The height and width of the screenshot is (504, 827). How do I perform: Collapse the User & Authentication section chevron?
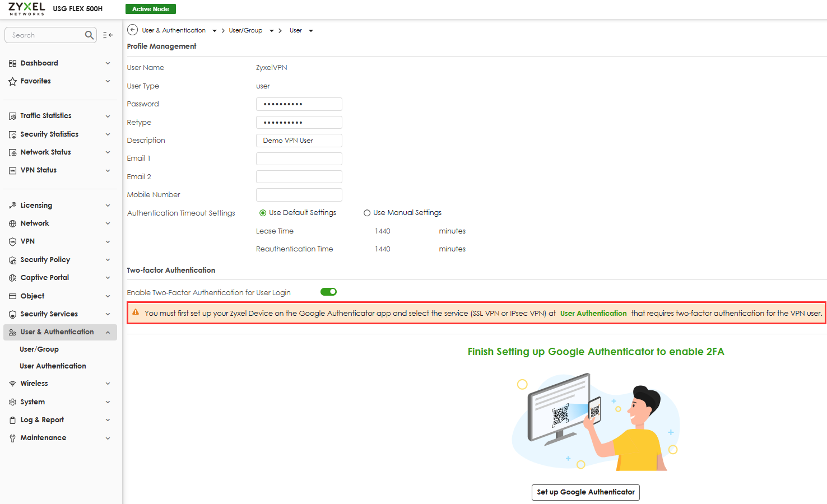[x=108, y=332]
